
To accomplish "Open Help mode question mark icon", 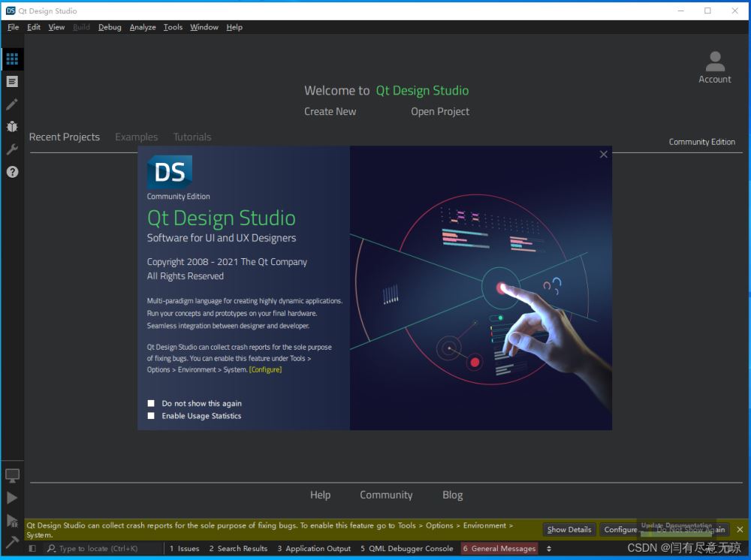I will click(x=12, y=172).
